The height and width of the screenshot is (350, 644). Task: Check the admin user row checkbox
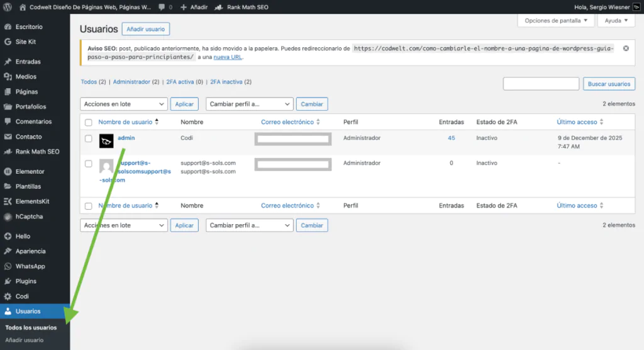click(88, 138)
